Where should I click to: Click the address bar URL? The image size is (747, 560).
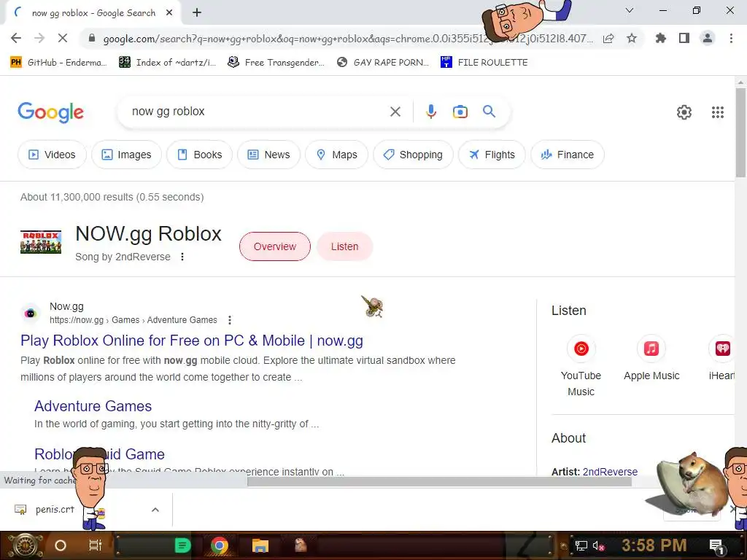pyautogui.click(x=348, y=39)
